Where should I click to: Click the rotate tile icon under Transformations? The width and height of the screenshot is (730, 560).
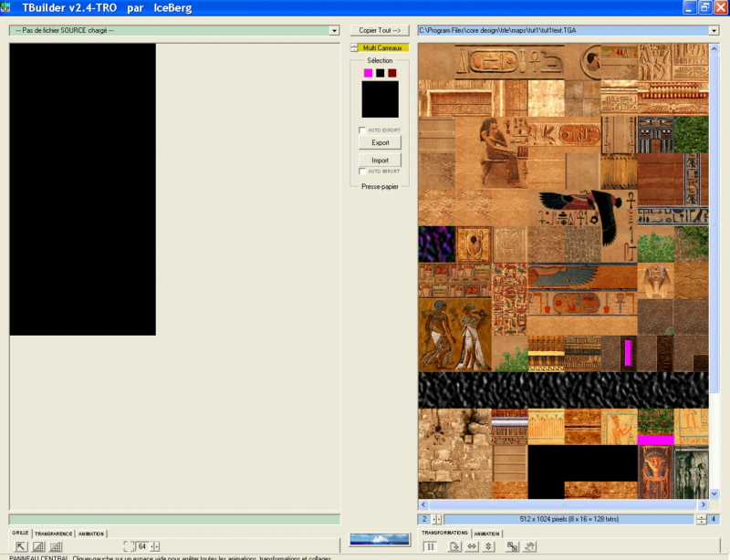(x=454, y=546)
